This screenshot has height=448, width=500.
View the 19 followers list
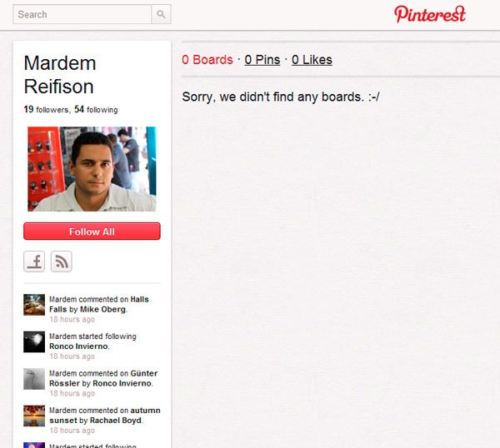[x=46, y=110]
